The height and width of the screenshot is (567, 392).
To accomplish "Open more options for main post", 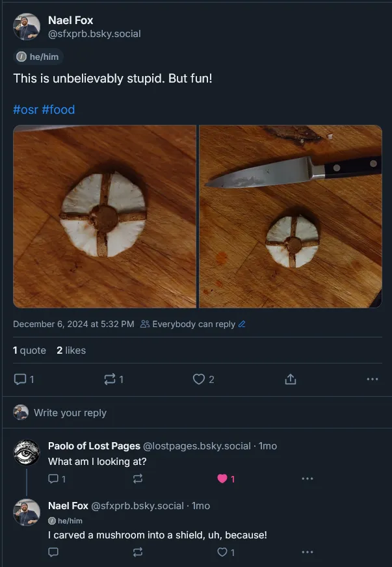I will click(x=372, y=379).
